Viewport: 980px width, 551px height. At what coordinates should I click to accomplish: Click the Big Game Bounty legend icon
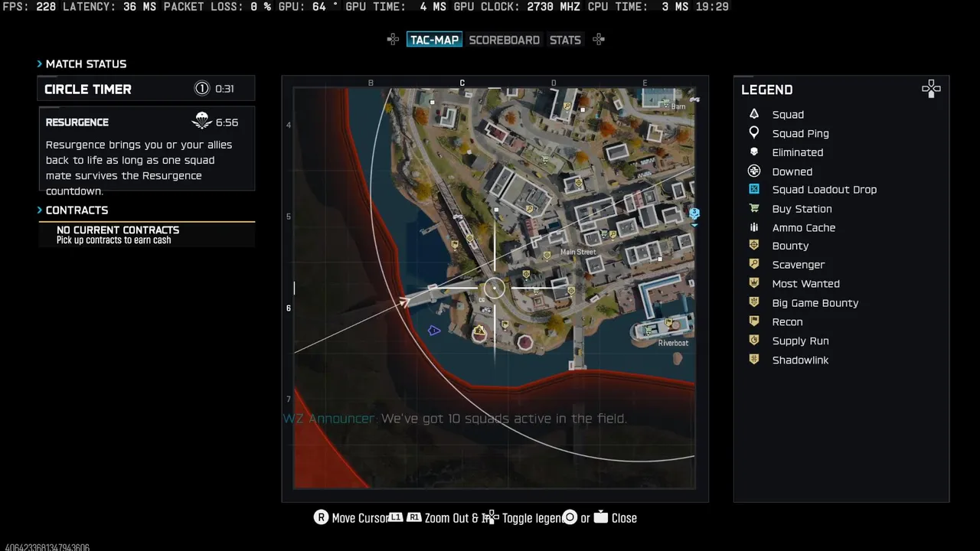[x=754, y=302]
